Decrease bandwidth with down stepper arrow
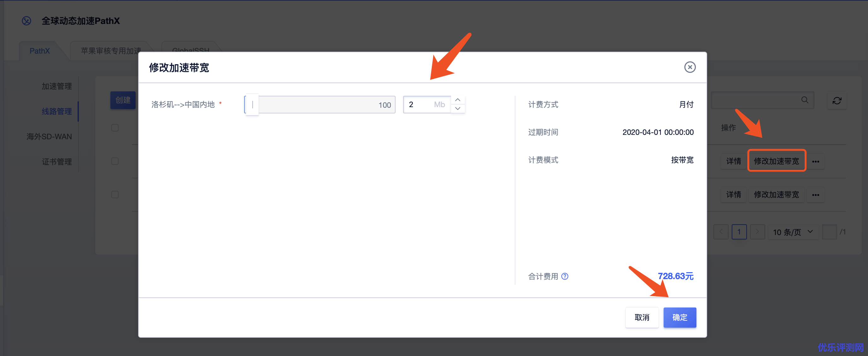 click(x=457, y=109)
